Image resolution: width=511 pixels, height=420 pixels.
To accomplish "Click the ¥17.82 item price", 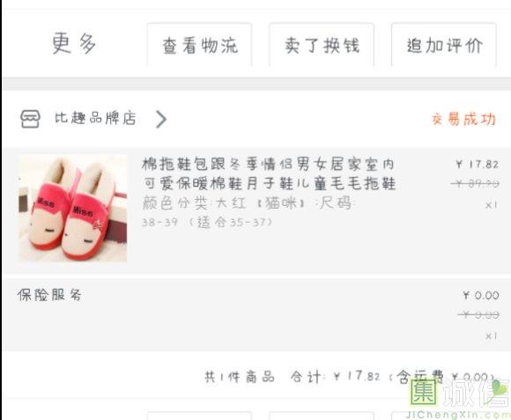I will [478, 165].
